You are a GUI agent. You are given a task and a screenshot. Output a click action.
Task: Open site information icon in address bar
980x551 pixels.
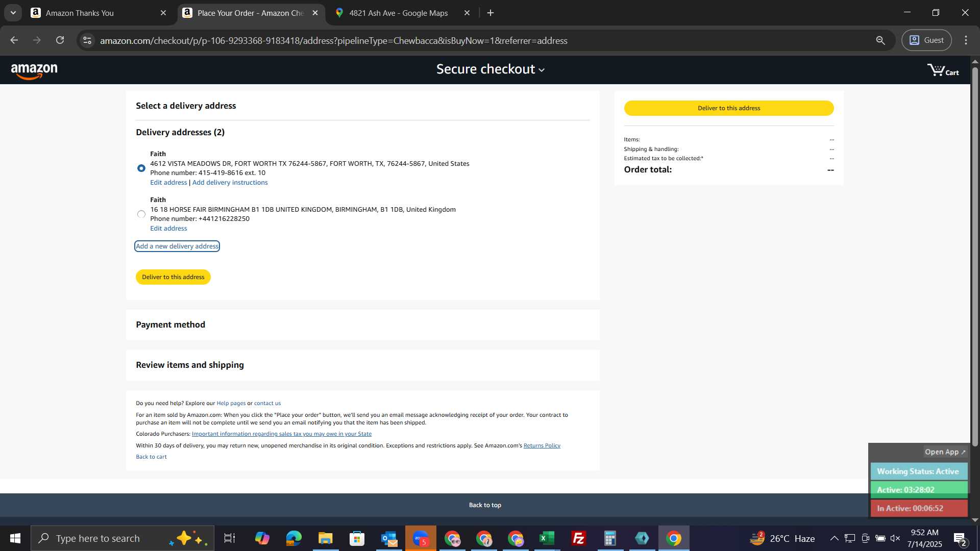[x=87, y=40]
